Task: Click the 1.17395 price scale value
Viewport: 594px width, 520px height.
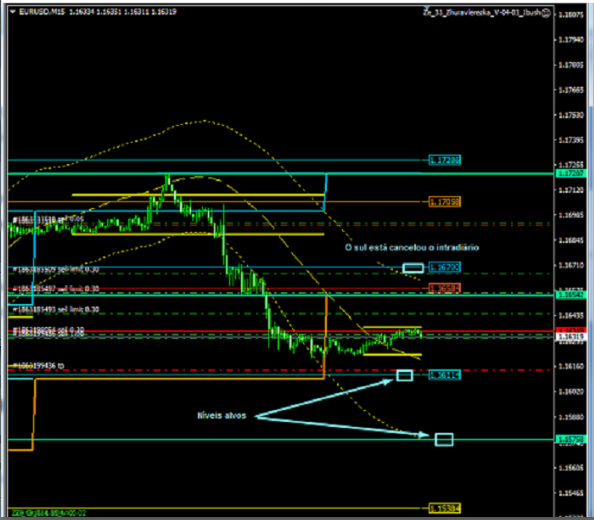Action: coord(571,140)
